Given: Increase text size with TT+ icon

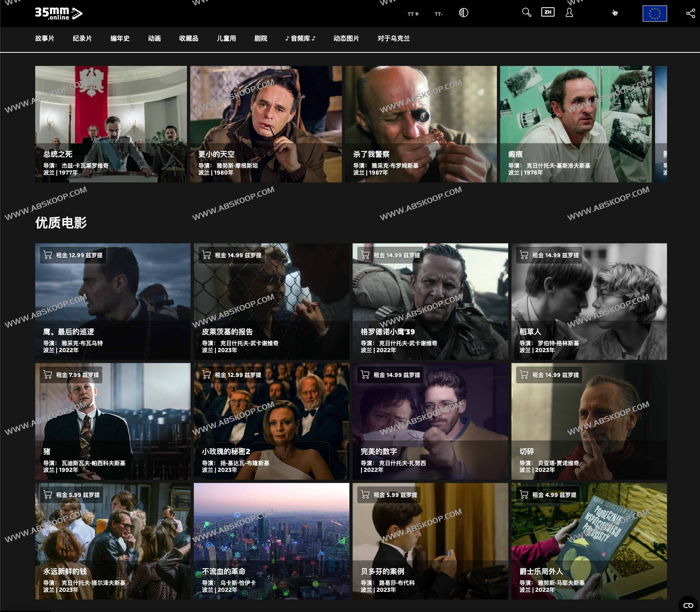Looking at the screenshot, I should pos(413,14).
